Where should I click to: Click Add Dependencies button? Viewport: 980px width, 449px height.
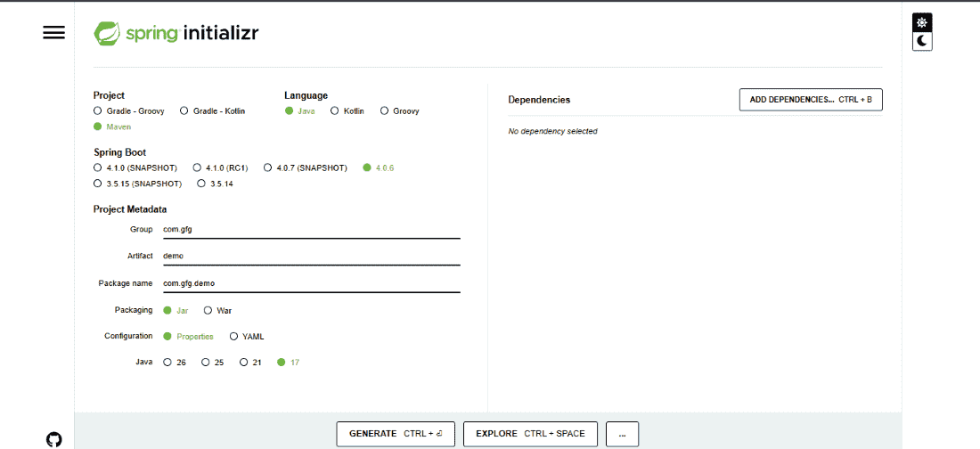click(x=811, y=100)
